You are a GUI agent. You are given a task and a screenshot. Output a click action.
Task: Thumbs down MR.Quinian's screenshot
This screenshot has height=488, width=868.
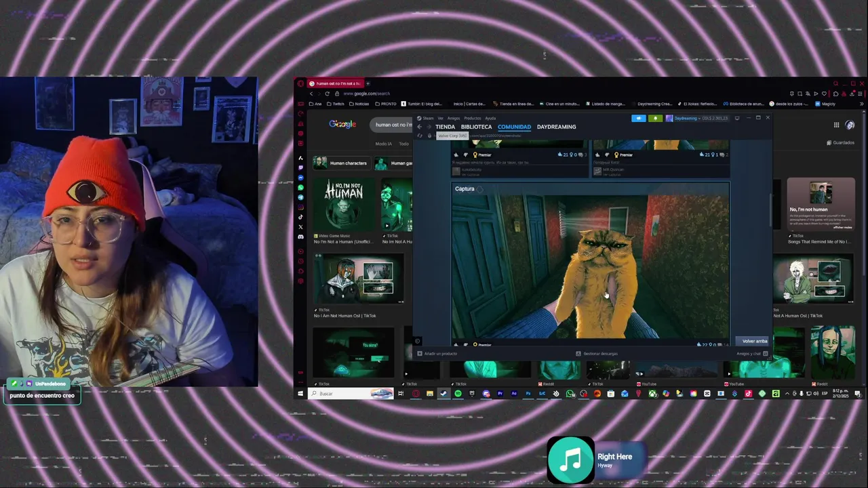tap(606, 155)
